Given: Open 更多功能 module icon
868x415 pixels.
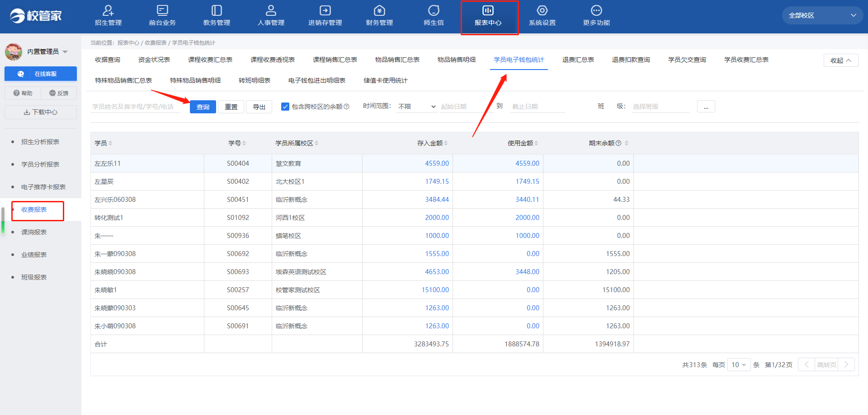Looking at the screenshot, I should 596,10.
